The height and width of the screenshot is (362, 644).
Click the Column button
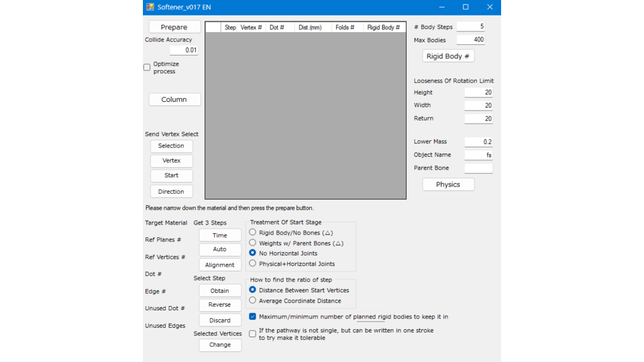point(174,99)
